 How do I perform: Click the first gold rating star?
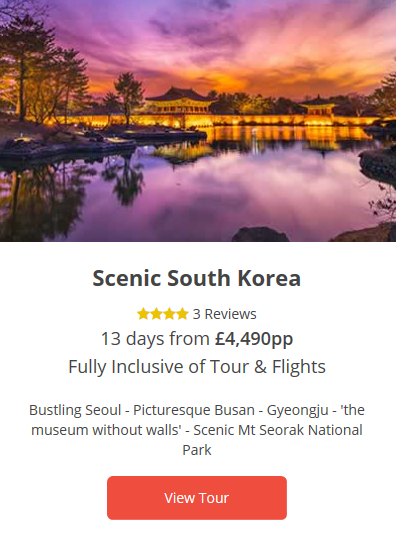[x=143, y=314]
